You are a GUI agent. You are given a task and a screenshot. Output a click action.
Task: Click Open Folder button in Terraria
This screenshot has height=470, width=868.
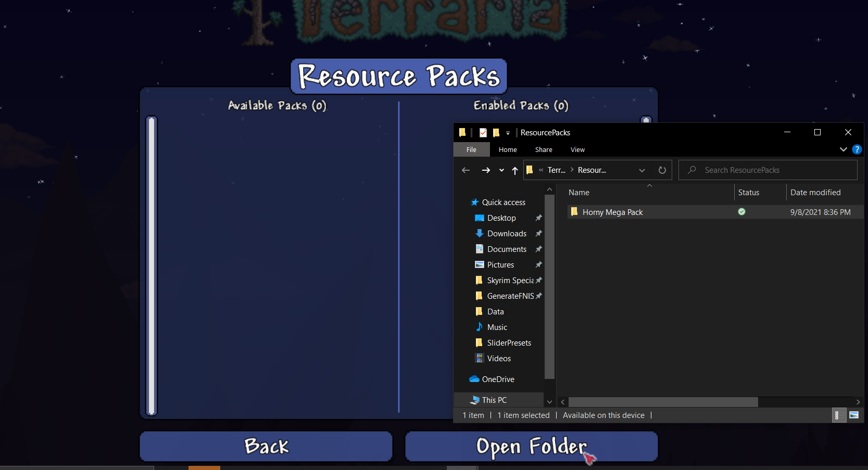532,446
